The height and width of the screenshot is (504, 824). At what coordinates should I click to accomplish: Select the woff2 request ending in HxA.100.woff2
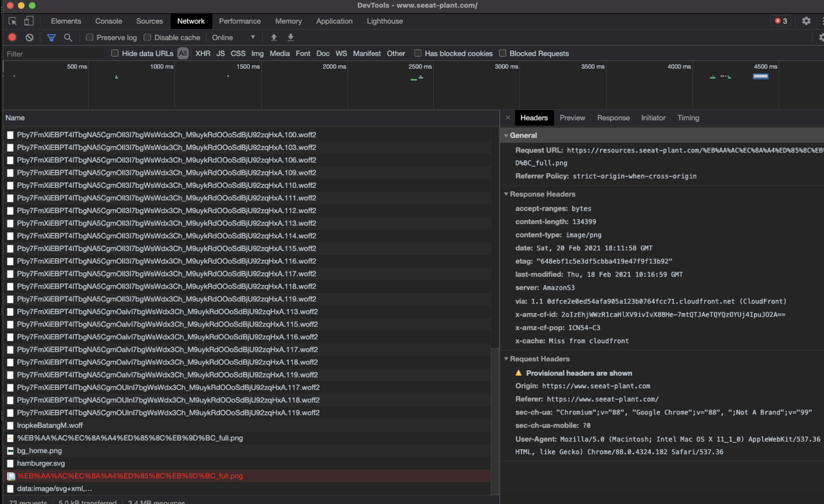[x=247, y=135]
